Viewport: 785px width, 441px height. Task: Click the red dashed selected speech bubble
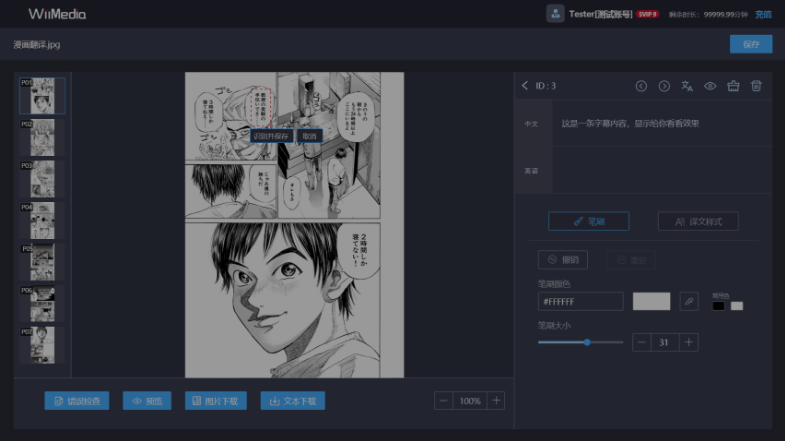tap(261, 108)
